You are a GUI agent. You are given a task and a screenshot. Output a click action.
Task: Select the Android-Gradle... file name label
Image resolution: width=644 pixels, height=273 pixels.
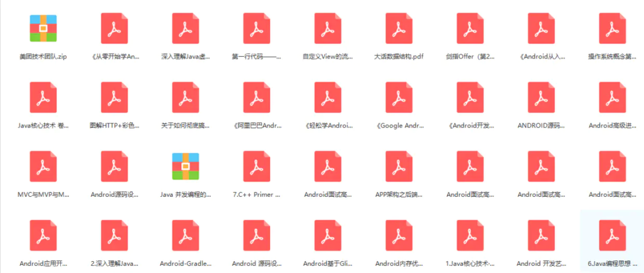click(185, 263)
